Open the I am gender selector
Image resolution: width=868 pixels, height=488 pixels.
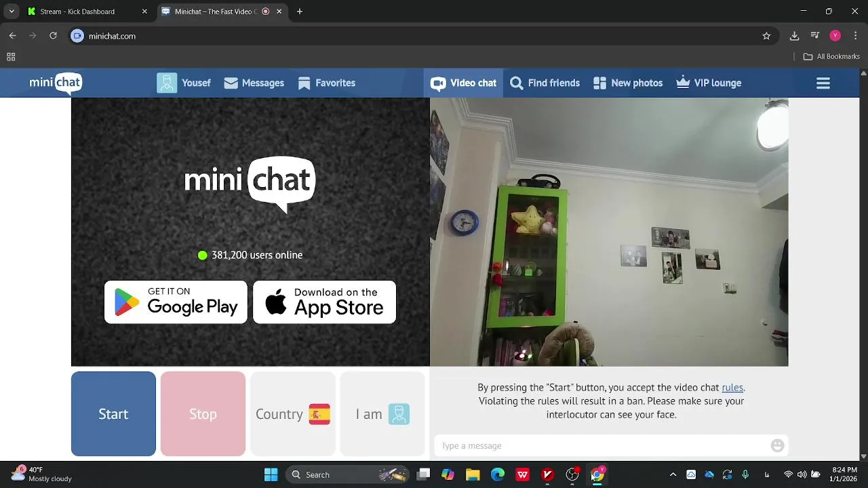coord(382,413)
